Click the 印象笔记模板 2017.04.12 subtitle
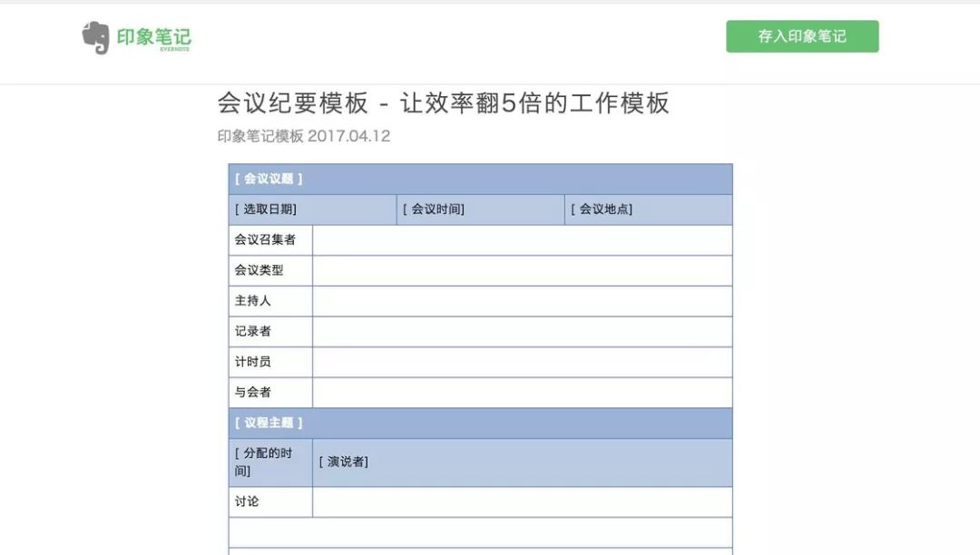 pos(304,136)
